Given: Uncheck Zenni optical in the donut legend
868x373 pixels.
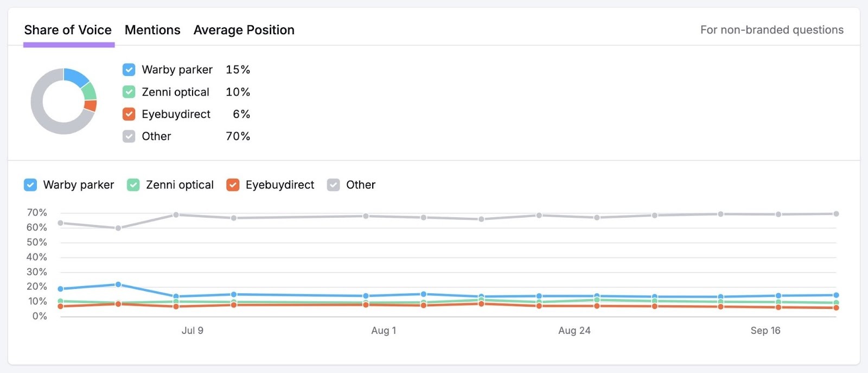Looking at the screenshot, I should tap(129, 92).
